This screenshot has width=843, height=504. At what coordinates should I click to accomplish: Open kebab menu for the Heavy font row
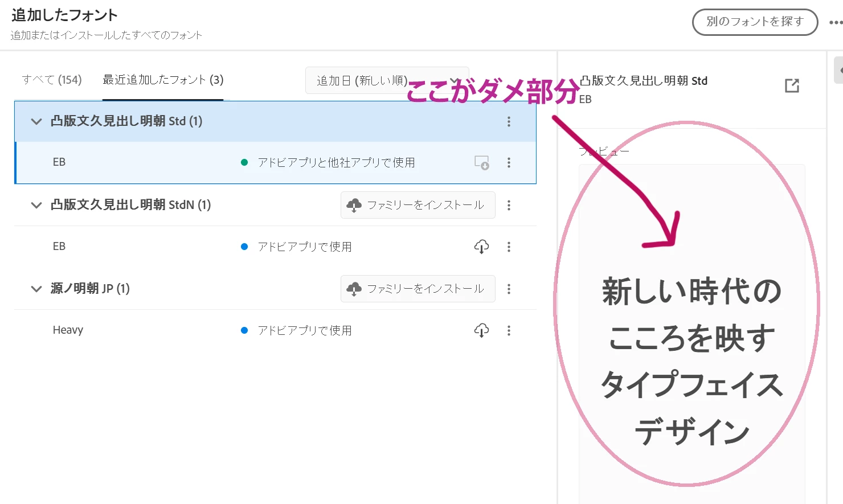point(509,330)
